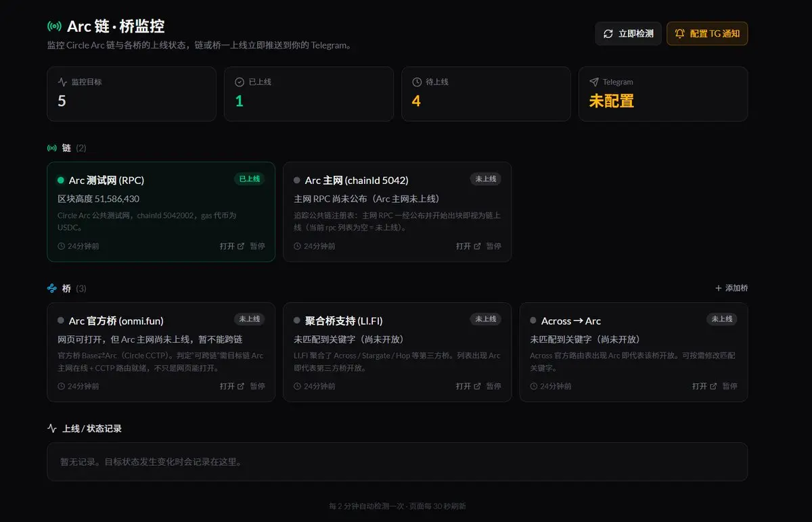Click the refresh icon in 立即检测
This screenshot has height=522, width=812.
pyautogui.click(x=608, y=34)
